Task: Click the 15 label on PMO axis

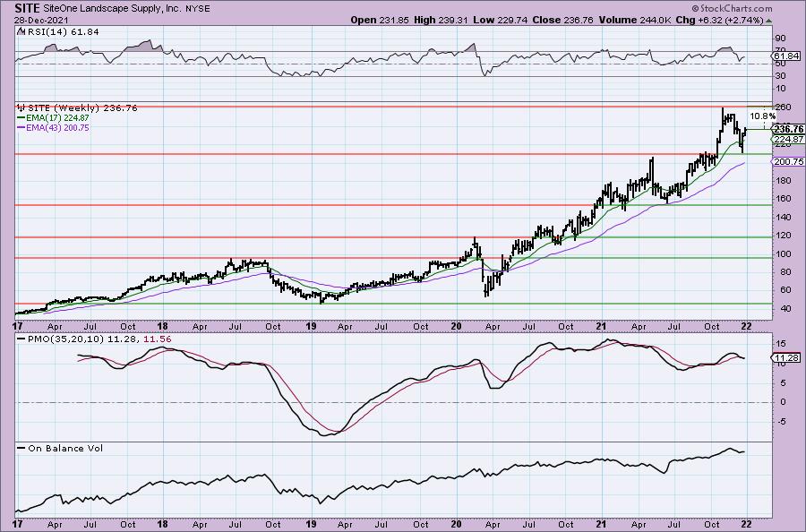Action: [780, 344]
